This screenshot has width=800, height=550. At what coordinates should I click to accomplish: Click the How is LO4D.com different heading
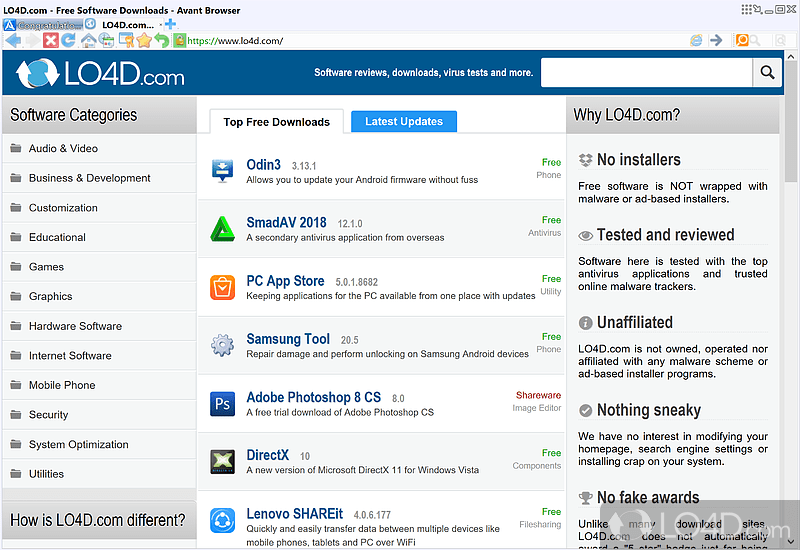coord(97,520)
